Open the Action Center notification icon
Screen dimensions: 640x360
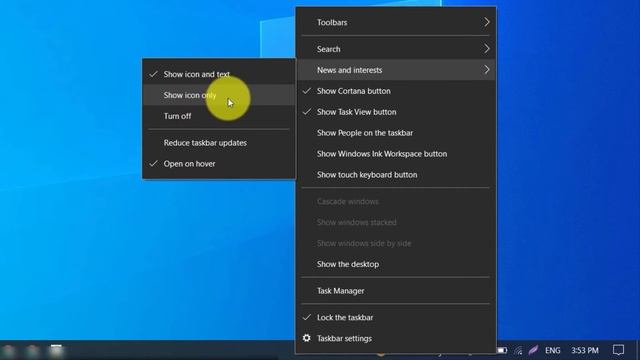click(618, 350)
